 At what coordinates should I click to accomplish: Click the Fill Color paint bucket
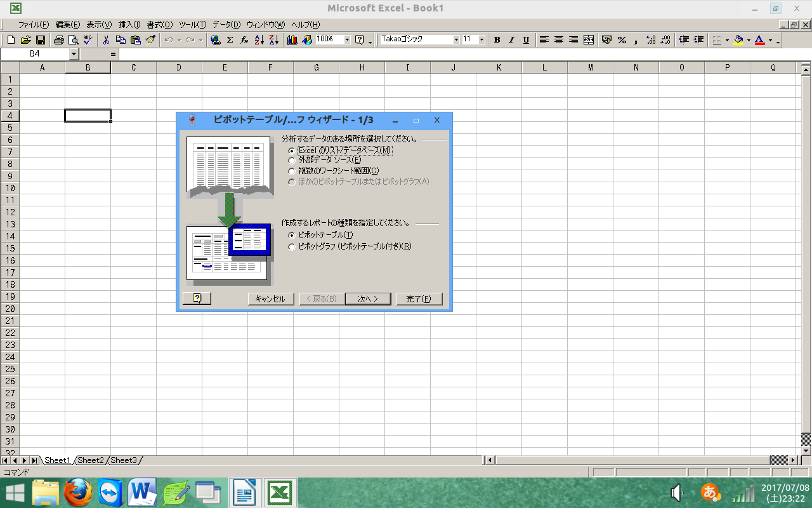click(738, 40)
